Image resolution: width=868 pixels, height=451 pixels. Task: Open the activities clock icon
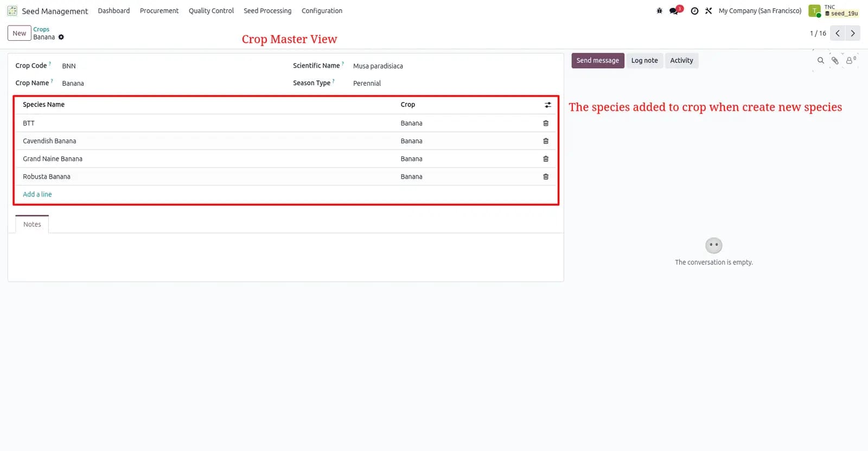(694, 11)
